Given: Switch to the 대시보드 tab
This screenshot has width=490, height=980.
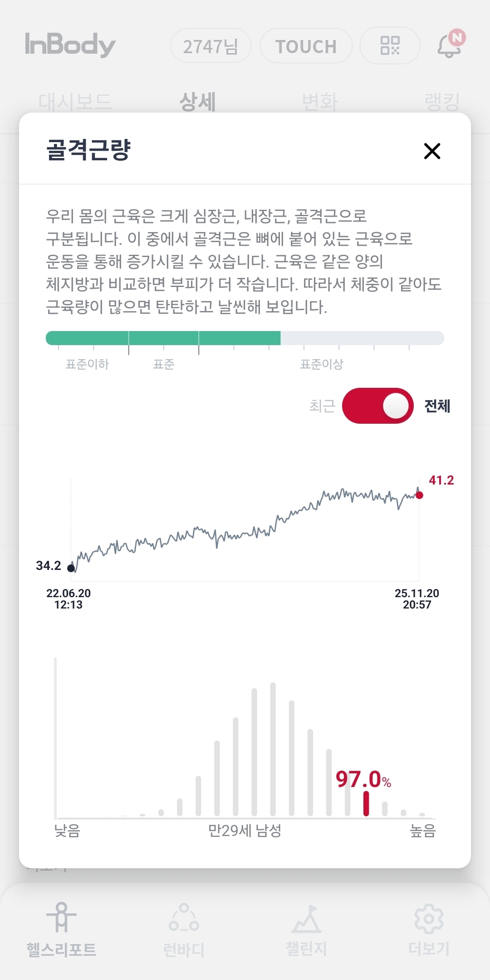Looking at the screenshot, I should click(x=75, y=101).
